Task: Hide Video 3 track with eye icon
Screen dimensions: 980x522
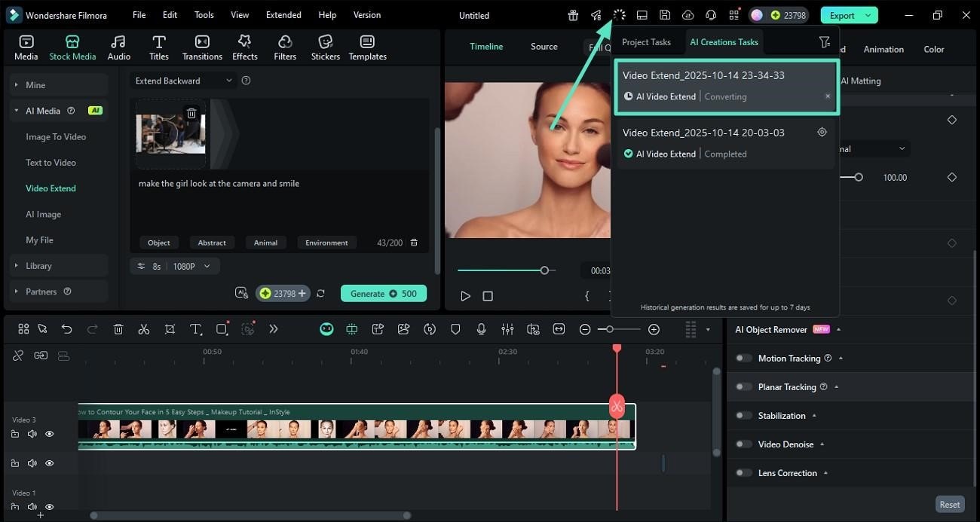Action: (x=50, y=434)
